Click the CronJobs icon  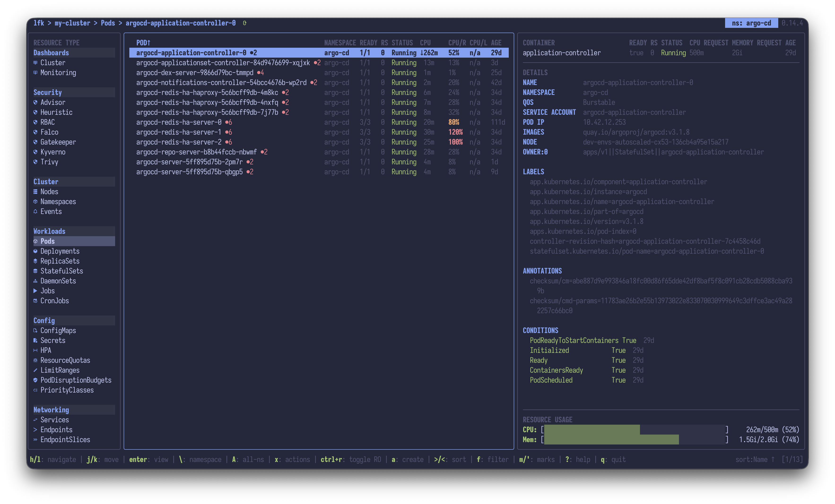pyautogui.click(x=35, y=301)
